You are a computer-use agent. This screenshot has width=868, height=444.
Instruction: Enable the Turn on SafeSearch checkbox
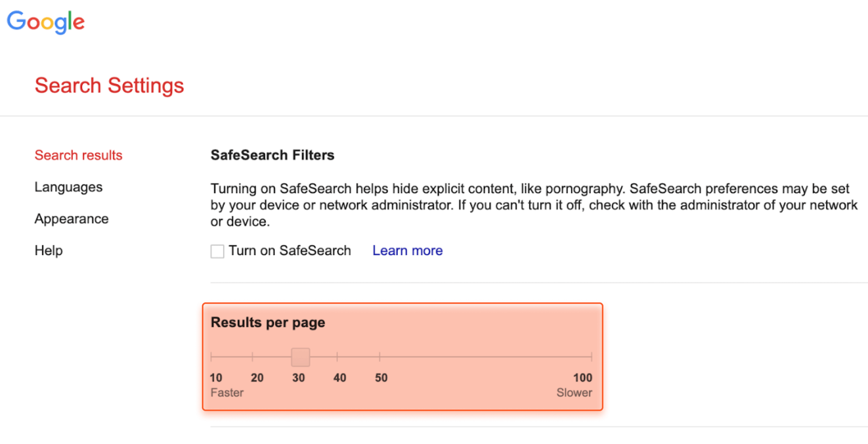[217, 251]
